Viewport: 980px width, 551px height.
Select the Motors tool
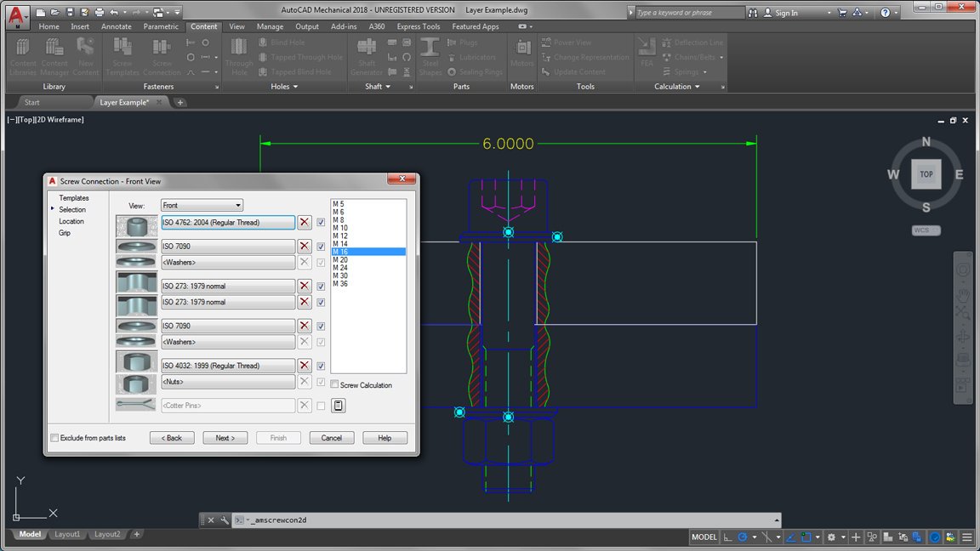tap(521, 55)
